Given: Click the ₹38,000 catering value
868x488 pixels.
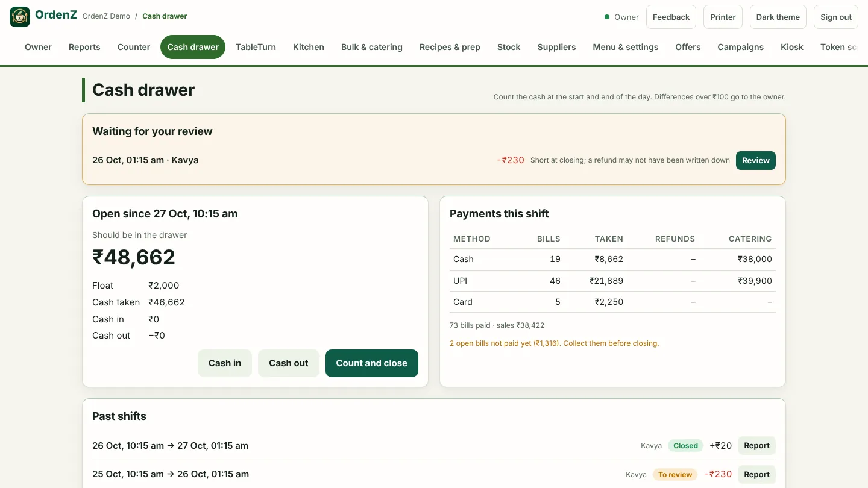Looking at the screenshot, I should point(755,259).
